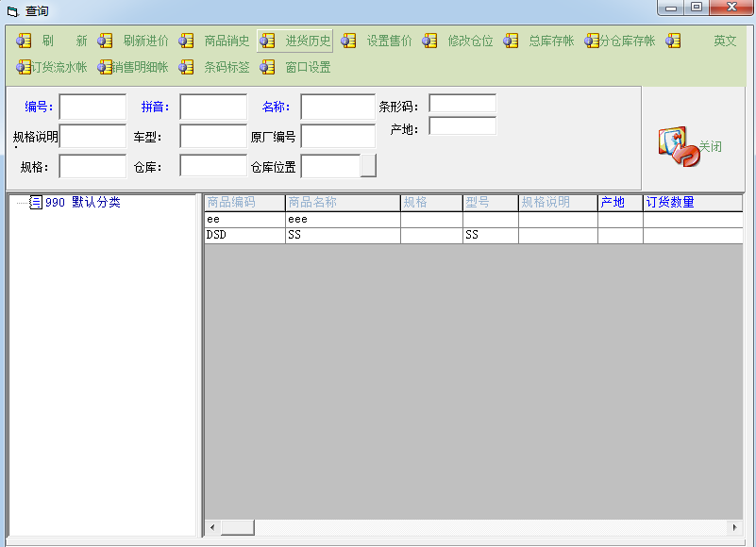Open 进货历史 purchase history icon
756x547 pixels.
pos(267,41)
